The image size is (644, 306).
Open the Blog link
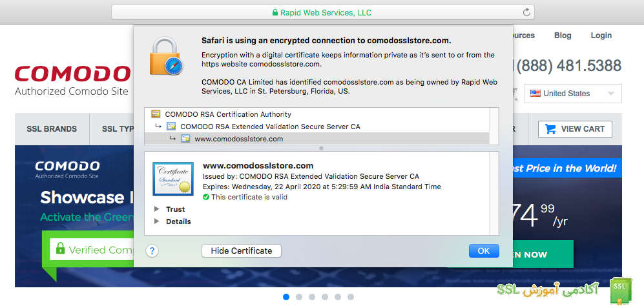click(x=563, y=36)
